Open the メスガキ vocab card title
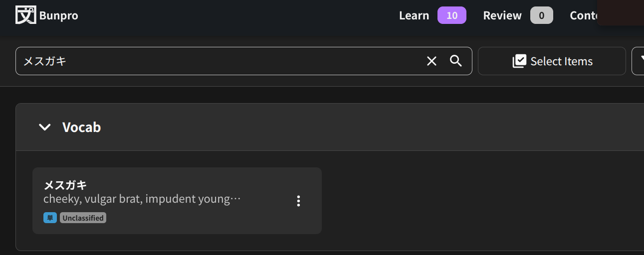This screenshot has width=644, height=255. (65, 185)
